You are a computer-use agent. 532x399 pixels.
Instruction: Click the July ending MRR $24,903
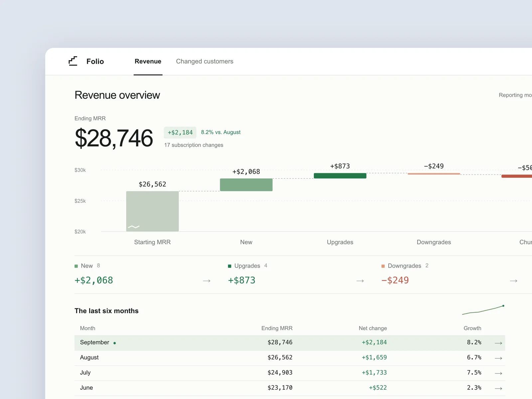(280, 373)
